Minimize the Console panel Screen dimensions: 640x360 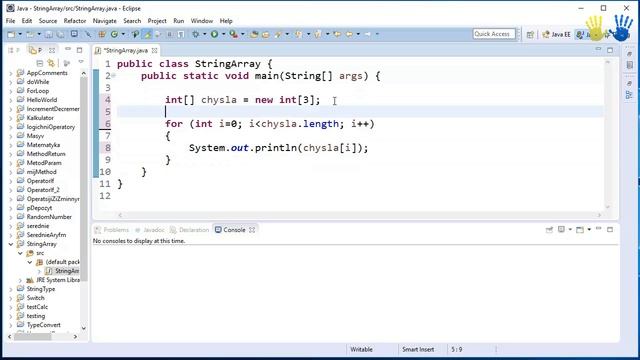click(598, 229)
